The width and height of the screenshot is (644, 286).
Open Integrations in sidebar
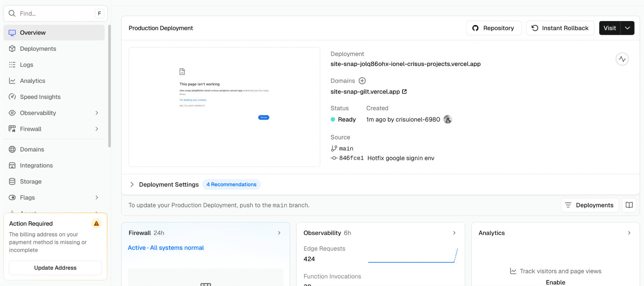tap(54, 166)
